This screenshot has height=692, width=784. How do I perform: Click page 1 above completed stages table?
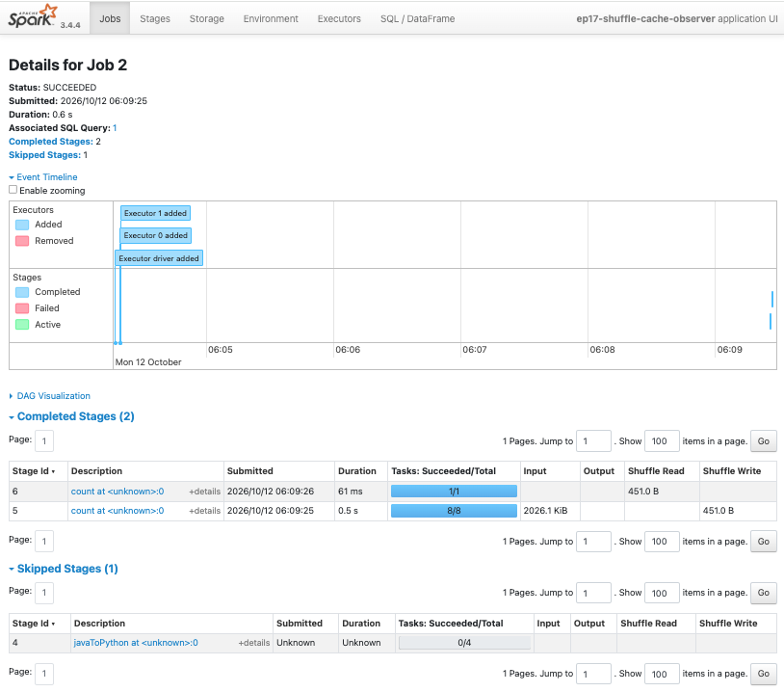click(44, 441)
